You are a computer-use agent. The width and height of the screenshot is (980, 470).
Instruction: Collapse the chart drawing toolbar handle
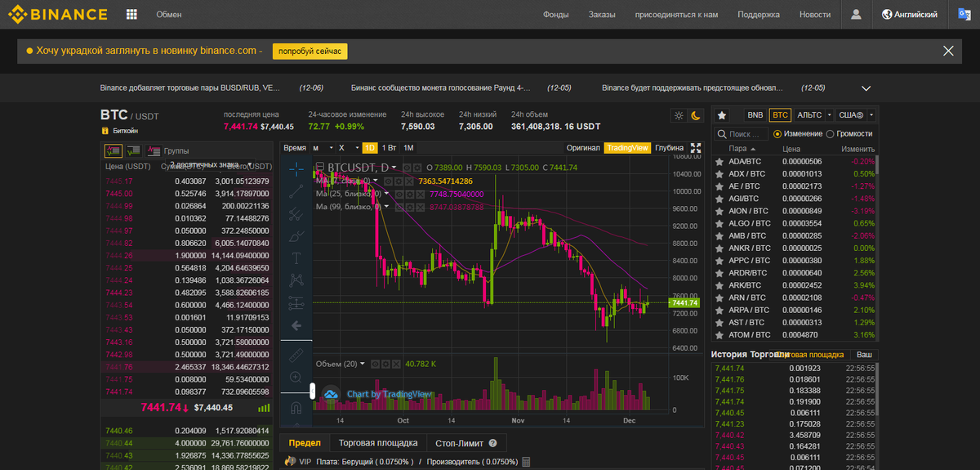[x=311, y=392]
